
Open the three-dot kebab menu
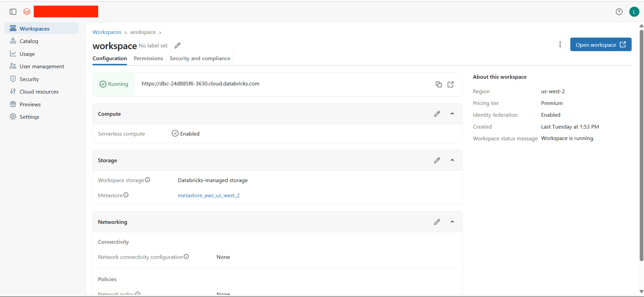click(560, 44)
